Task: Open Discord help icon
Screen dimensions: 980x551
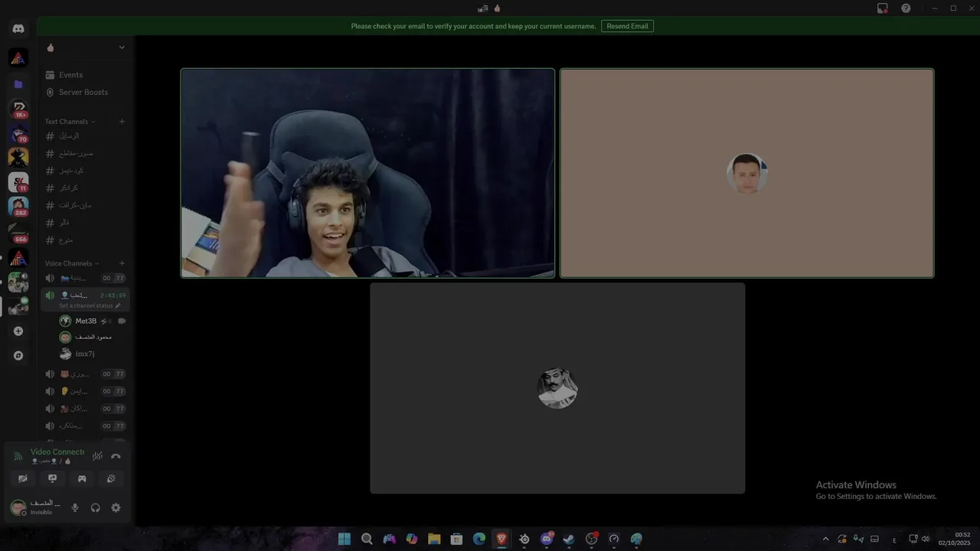Action: coord(906,8)
